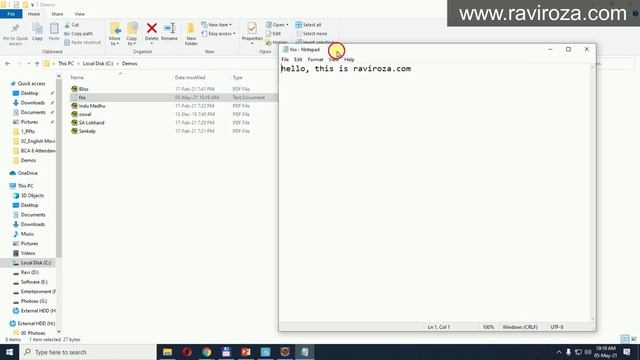Open OneDrive in the navigation pane

click(27, 173)
